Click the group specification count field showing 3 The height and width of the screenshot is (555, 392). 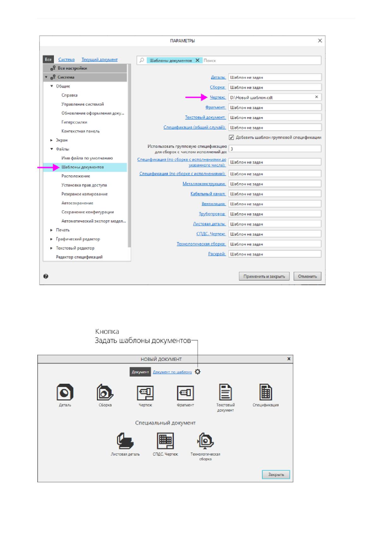point(275,149)
